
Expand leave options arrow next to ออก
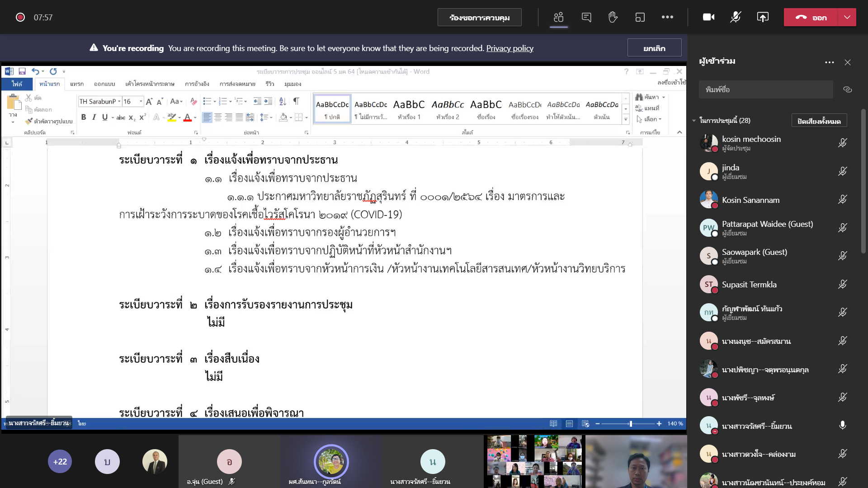pos(847,17)
